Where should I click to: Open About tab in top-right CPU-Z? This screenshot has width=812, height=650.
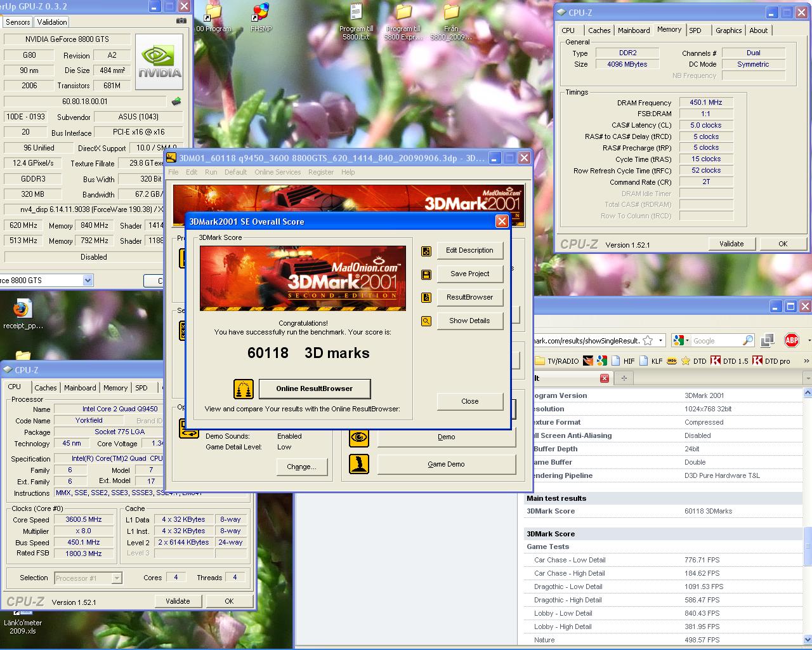pyautogui.click(x=758, y=30)
